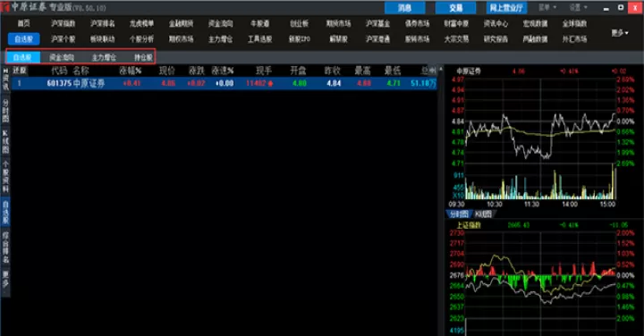Open 大宗交易 block trades
The height and width of the screenshot is (336, 644).
coord(456,39)
